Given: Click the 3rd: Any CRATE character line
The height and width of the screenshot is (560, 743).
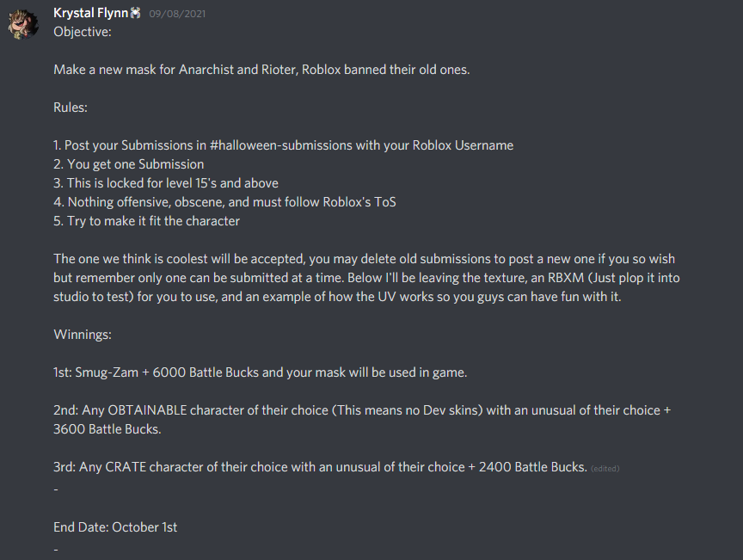Looking at the screenshot, I should (320, 467).
